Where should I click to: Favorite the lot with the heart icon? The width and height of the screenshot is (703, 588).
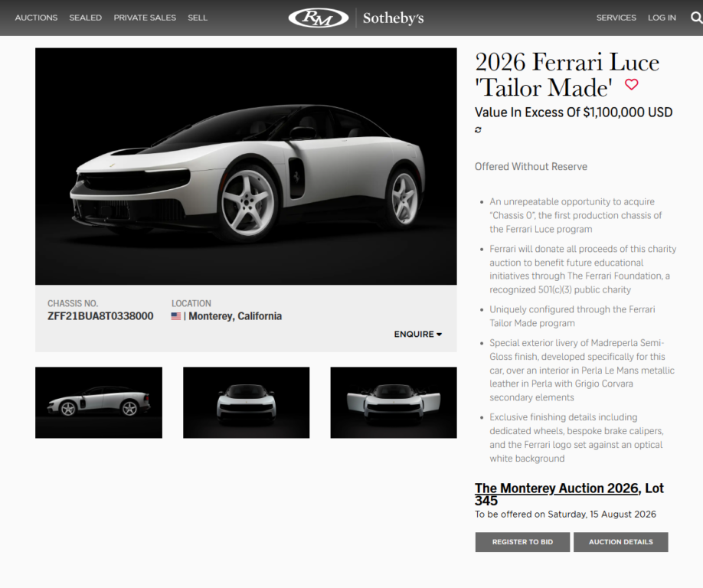tap(632, 84)
